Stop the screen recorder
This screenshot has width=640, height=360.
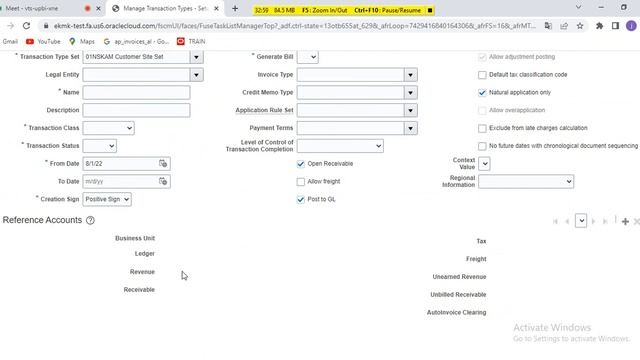pyautogui.click(x=430, y=10)
